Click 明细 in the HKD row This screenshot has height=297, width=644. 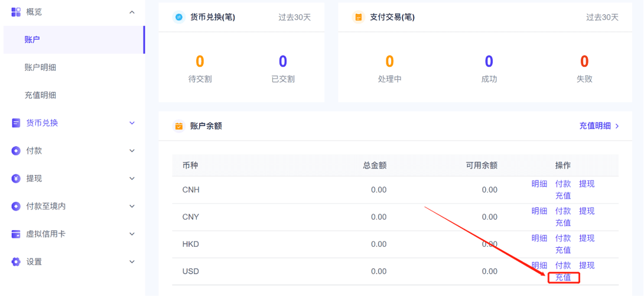[x=539, y=238]
